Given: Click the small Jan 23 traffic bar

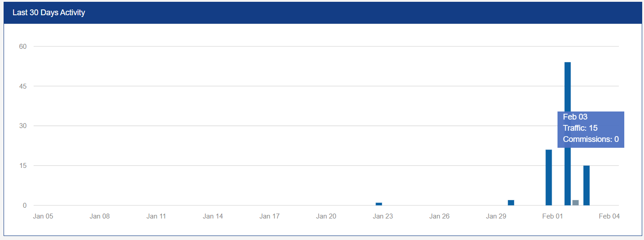Looking at the screenshot, I should pos(379,204).
